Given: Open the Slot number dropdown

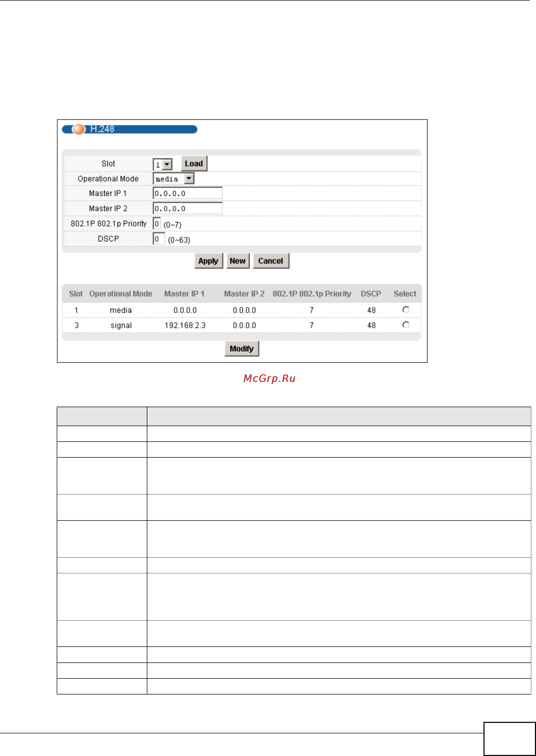Looking at the screenshot, I should (167, 164).
